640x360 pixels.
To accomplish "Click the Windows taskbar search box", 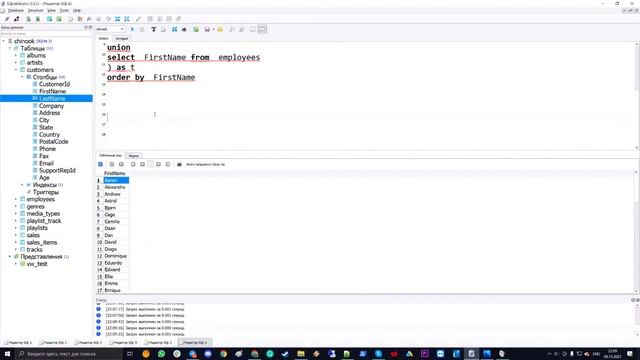I will [x=69, y=353].
